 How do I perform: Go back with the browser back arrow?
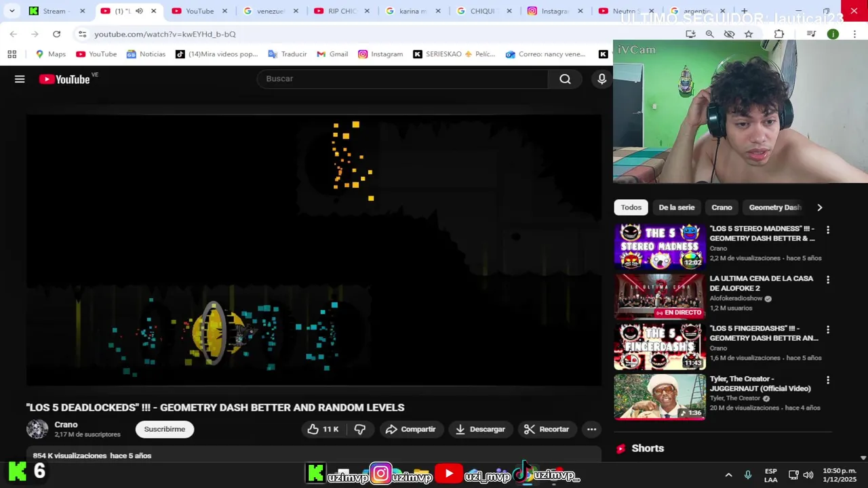(x=14, y=34)
